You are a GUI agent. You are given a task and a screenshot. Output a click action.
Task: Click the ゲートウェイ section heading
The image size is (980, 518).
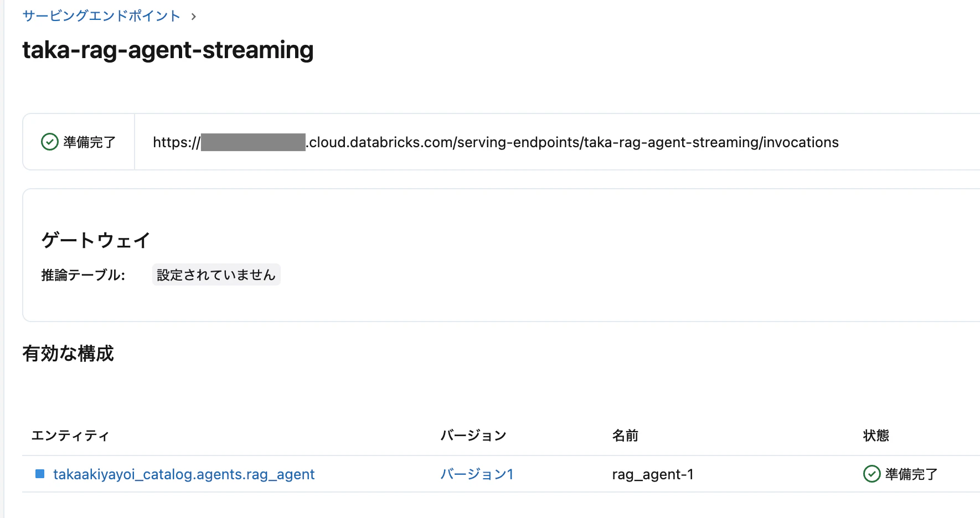tap(96, 240)
